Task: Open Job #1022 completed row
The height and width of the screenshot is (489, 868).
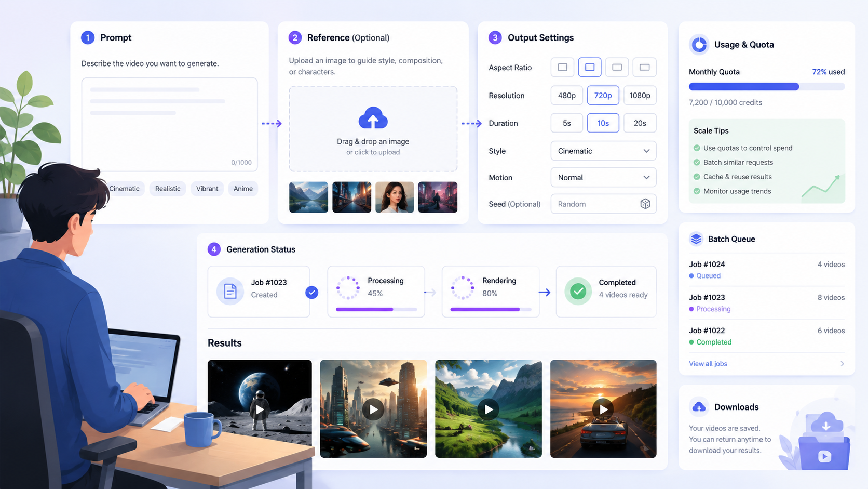Action: pyautogui.click(x=767, y=336)
